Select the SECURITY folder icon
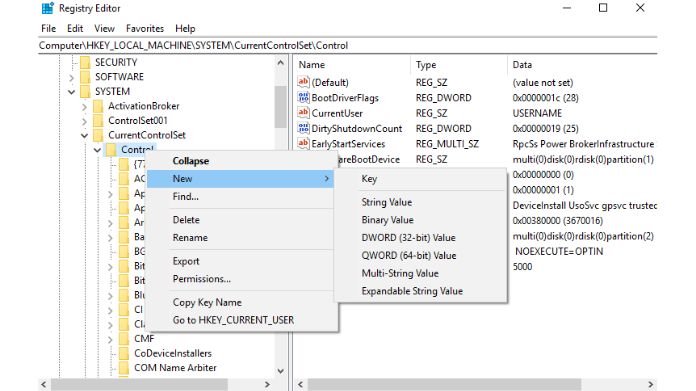Screen dimensions: 696x391 [85, 62]
